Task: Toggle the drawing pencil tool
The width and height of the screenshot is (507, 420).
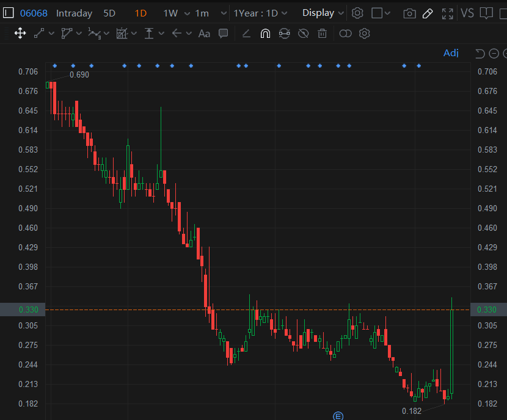Action: coord(428,13)
